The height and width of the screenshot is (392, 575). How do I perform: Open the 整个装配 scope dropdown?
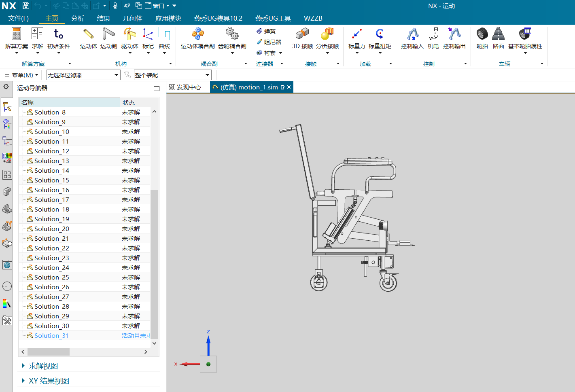pyautogui.click(x=172, y=75)
